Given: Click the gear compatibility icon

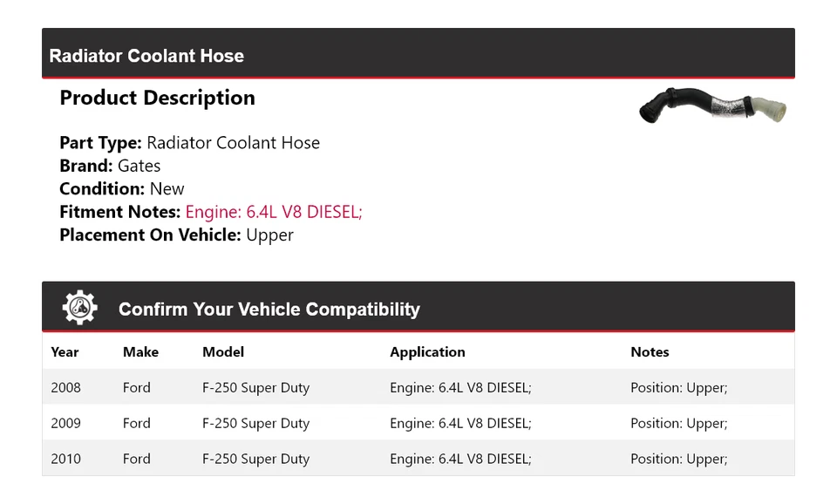Looking at the screenshot, I should point(80,308).
